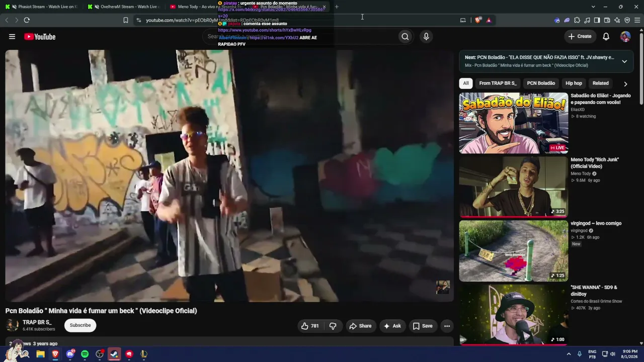This screenshot has width=644, height=362.
Task: Dislike the Pcn Boladão video
Action: tap(333, 326)
